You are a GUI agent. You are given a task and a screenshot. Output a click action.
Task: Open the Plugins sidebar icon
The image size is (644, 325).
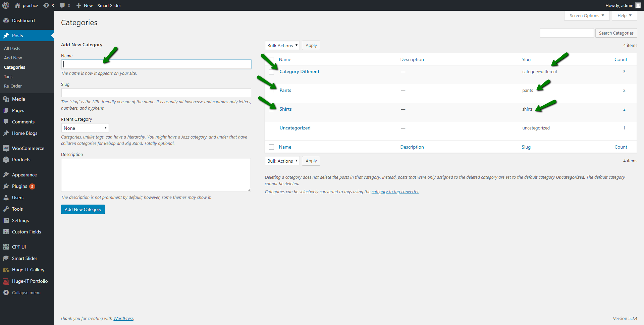coord(6,186)
